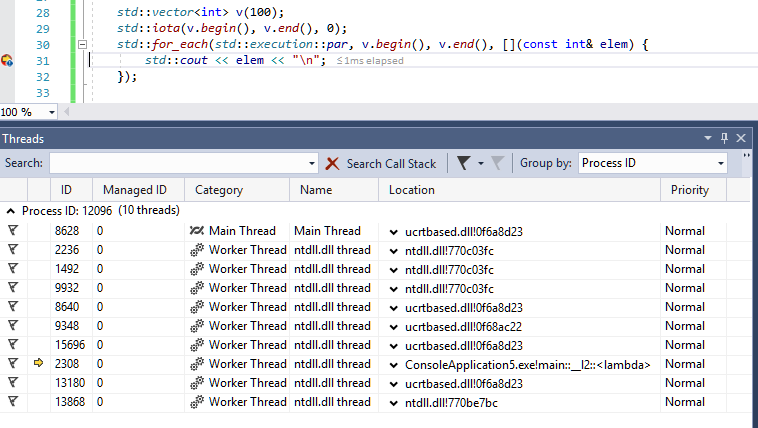Toggle the flag for thread 8628
Screen dimensions: 758x428
[13, 231]
